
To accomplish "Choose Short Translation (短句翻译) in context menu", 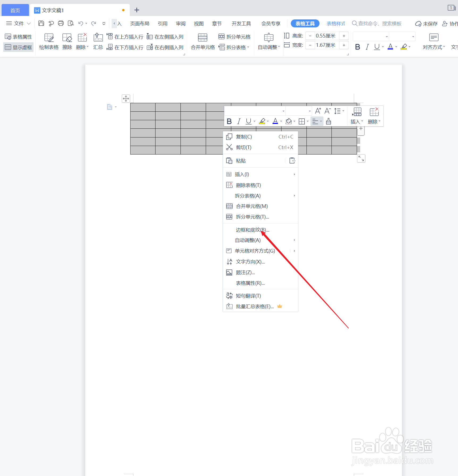I will 260,296.
